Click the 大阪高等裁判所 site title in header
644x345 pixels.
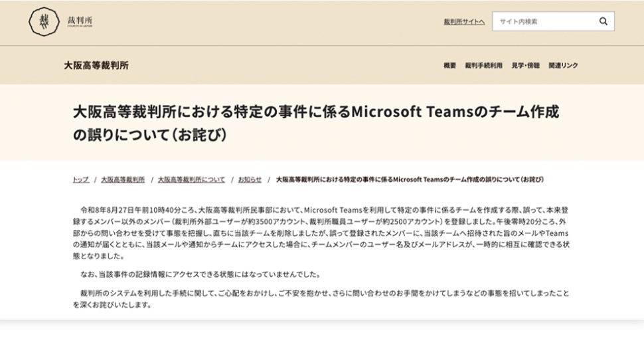coord(96,65)
